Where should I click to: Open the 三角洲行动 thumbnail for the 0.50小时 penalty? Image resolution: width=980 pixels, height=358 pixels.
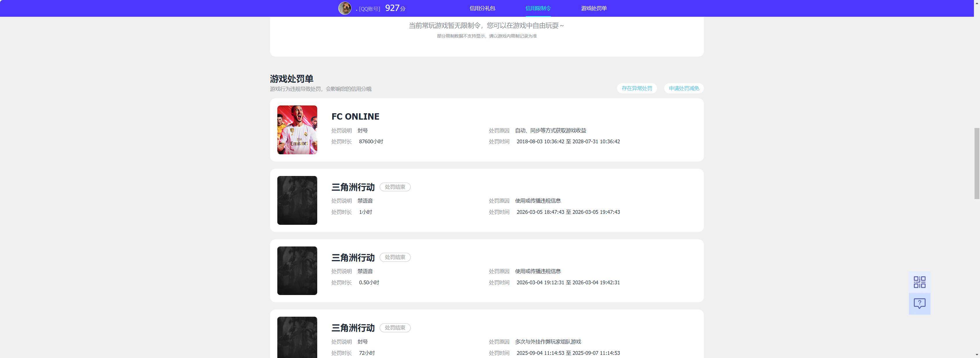click(297, 270)
